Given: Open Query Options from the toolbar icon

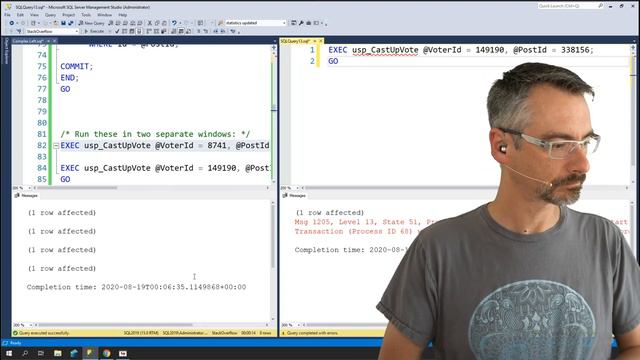Looking at the screenshot, I should click(x=131, y=31).
